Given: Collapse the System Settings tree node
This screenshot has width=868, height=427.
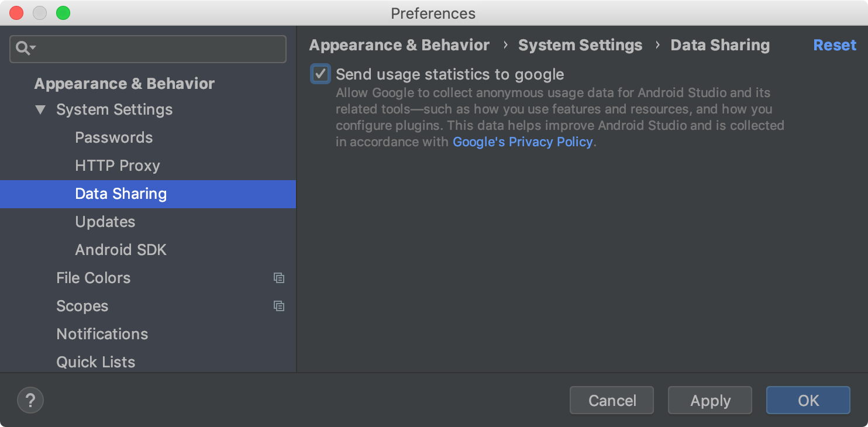Looking at the screenshot, I should point(40,109).
